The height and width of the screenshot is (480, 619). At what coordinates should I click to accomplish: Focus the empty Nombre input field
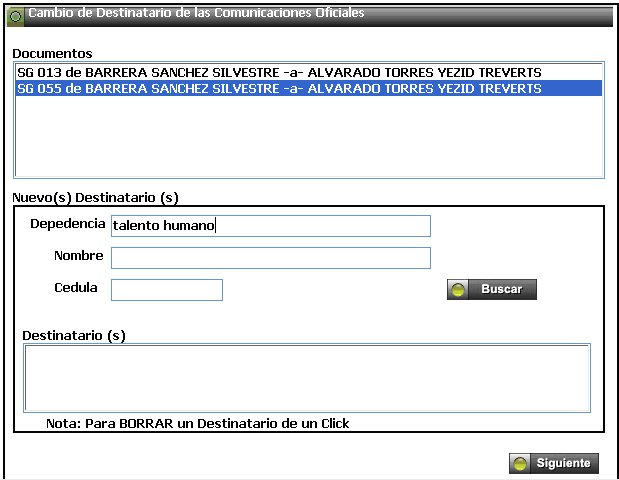click(271, 258)
